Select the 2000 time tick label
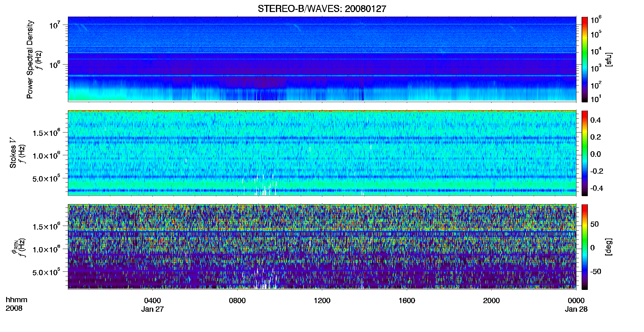 [x=491, y=301]
